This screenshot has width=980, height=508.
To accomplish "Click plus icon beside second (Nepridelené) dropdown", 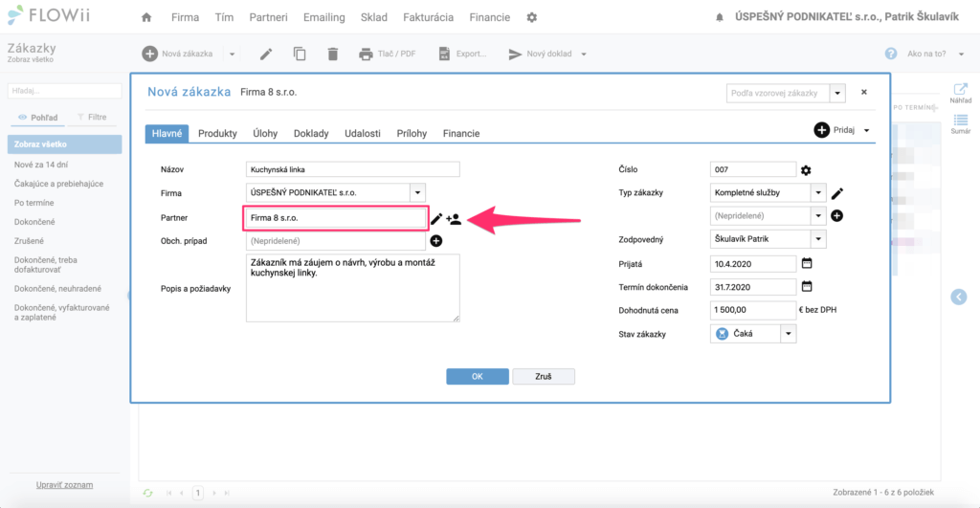I will [836, 215].
